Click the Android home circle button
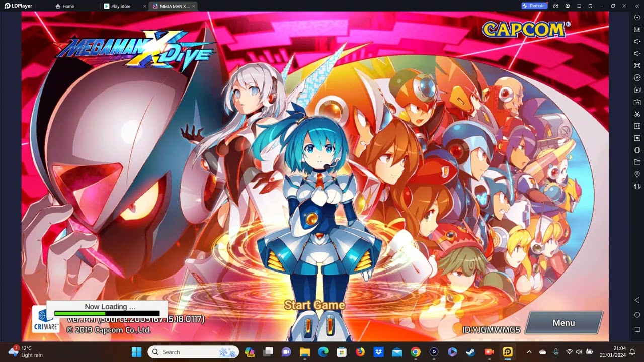 click(637, 315)
